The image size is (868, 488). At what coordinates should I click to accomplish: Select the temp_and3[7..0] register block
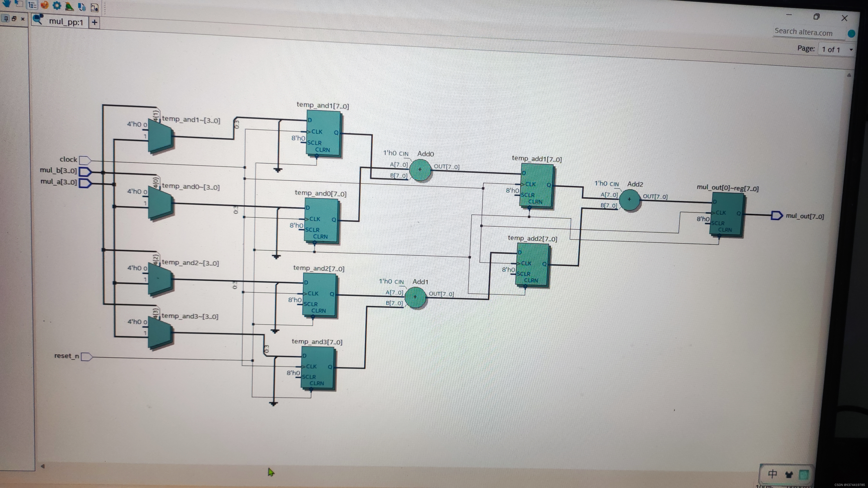pyautogui.click(x=318, y=369)
